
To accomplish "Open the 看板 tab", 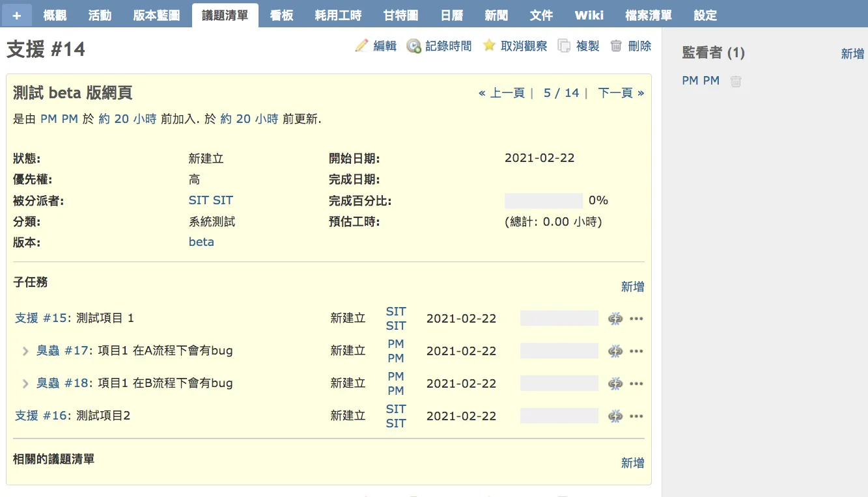I will [x=282, y=15].
